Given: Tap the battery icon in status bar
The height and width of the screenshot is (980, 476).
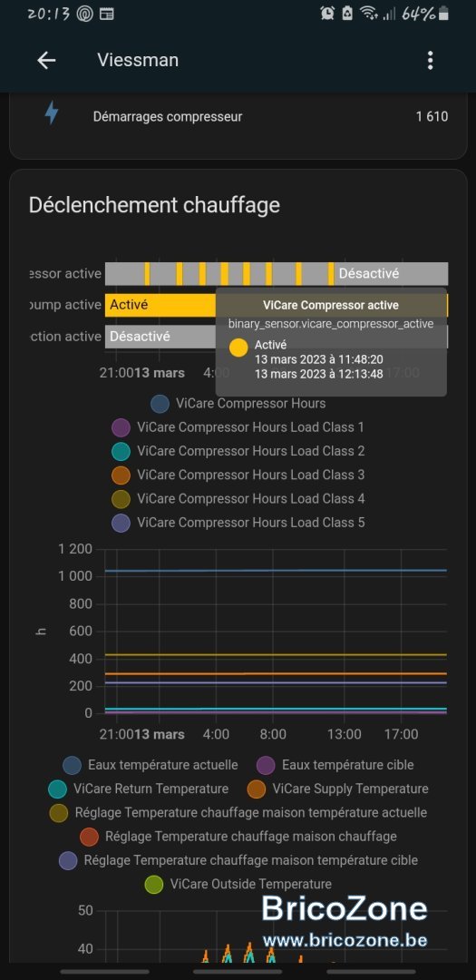Looking at the screenshot, I should (442, 14).
